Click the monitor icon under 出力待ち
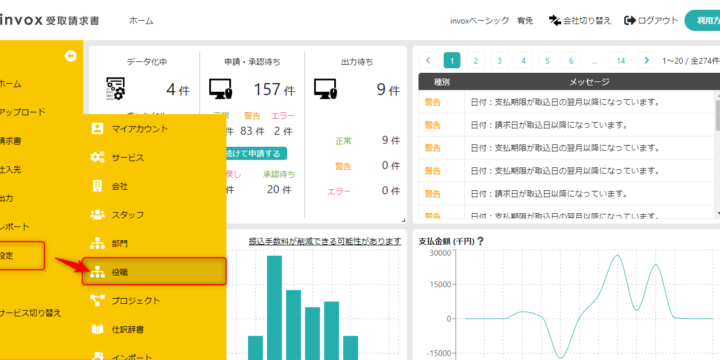The height and width of the screenshot is (360, 720). click(x=326, y=89)
